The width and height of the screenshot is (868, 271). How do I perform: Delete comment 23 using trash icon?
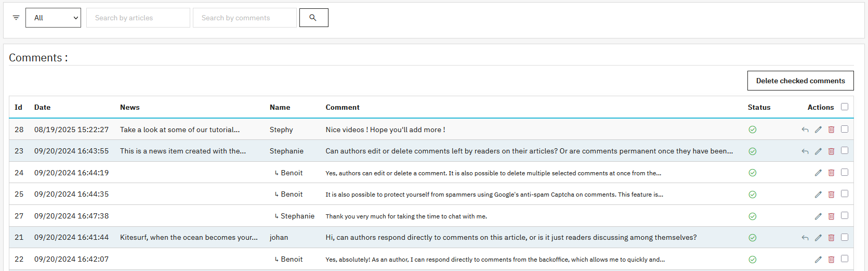(831, 151)
